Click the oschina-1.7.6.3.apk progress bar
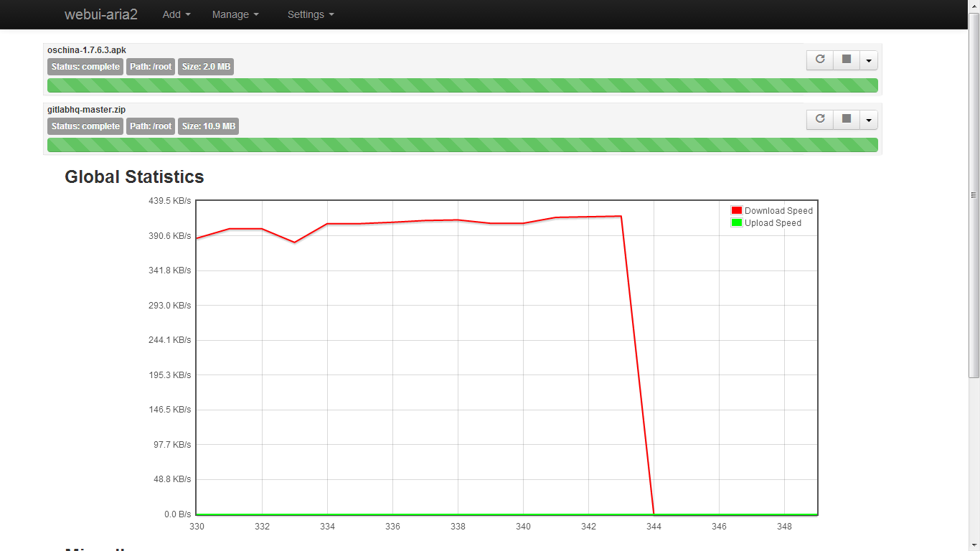The image size is (980, 551). 463,85
